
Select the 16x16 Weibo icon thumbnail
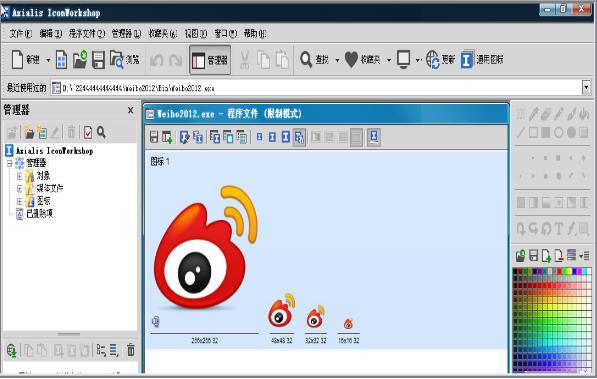pyautogui.click(x=348, y=324)
